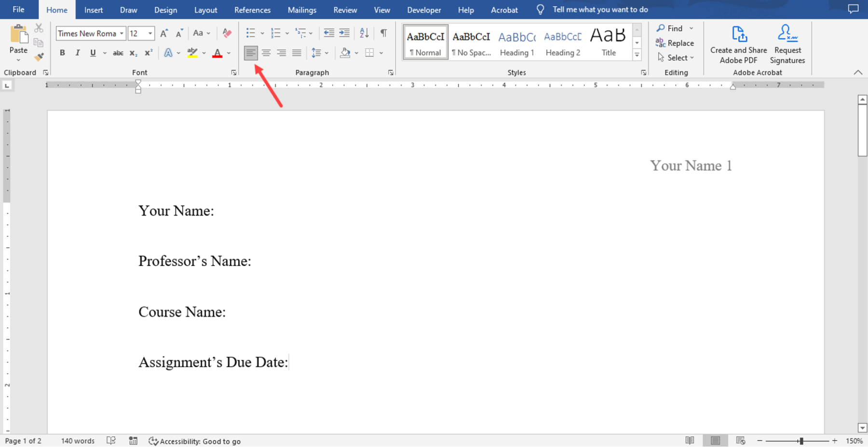
Task: Click the Find button
Action: tap(670, 28)
